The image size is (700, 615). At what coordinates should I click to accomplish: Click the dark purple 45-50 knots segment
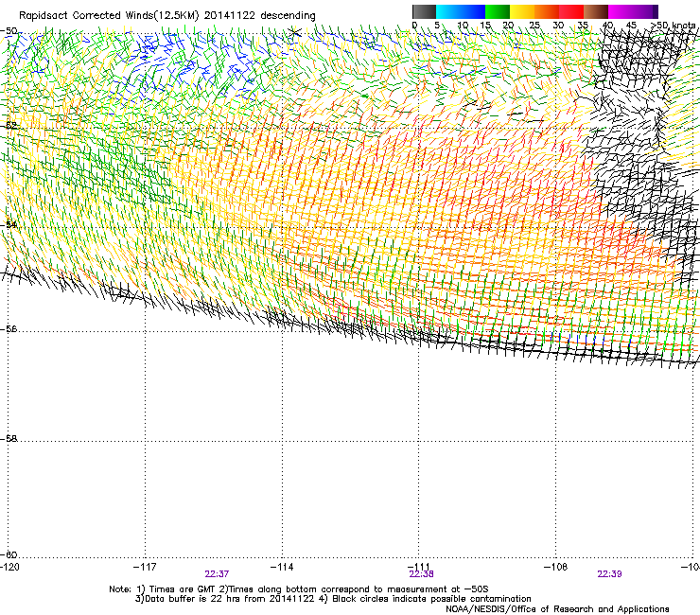(645, 11)
